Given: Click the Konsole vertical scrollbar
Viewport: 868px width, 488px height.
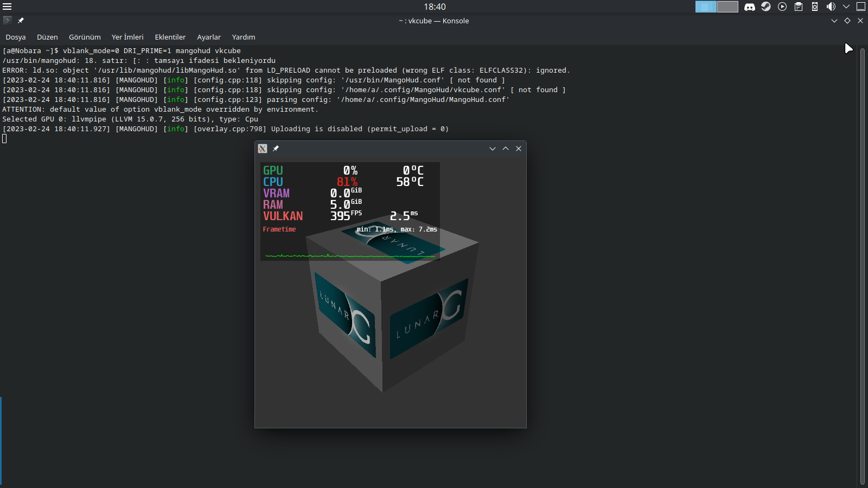Looking at the screenshot, I should (x=863, y=266).
